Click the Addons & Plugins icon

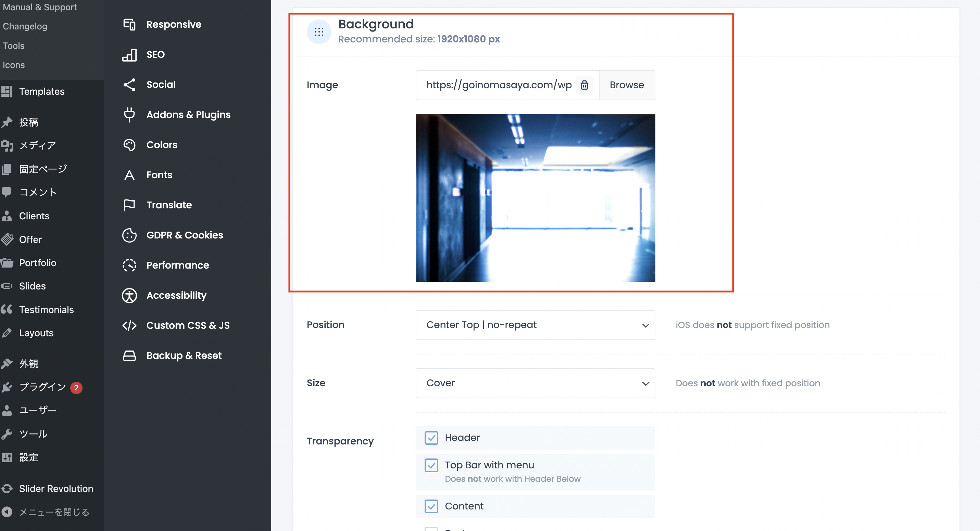pyautogui.click(x=129, y=114)
